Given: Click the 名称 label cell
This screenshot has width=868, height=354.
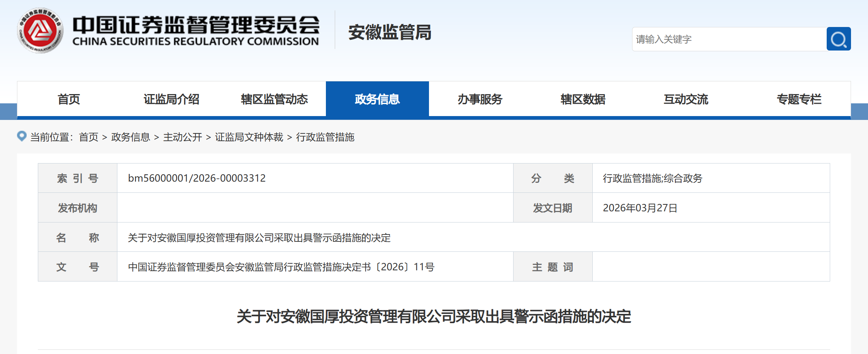Looking at the screenshot, I should pyautogui.click(x=78, y=238).
